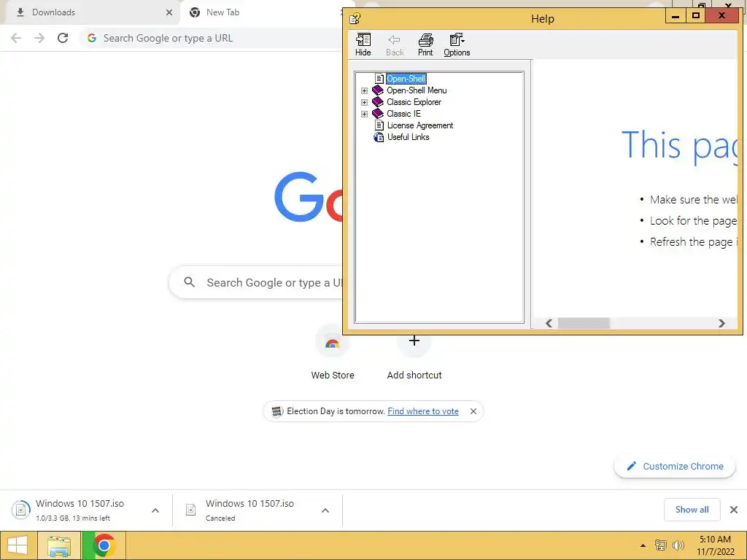Click the License Agreement page icon
This screenshot has height=560, width=747.
(x=379, y=125)
